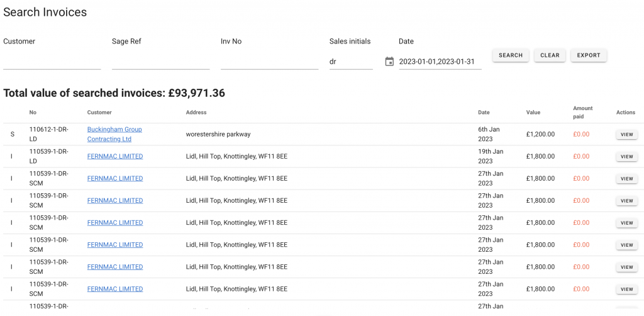This screenshot has height=316, width=644.
Task: Export the searched invoices
Action: coord(588,55)
